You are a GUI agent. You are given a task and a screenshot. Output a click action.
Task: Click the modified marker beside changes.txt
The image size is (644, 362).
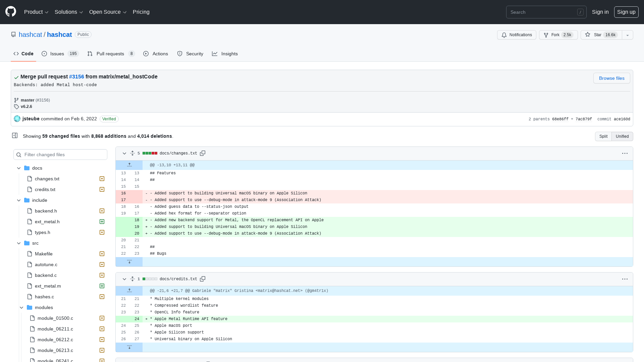click(102, 179)
